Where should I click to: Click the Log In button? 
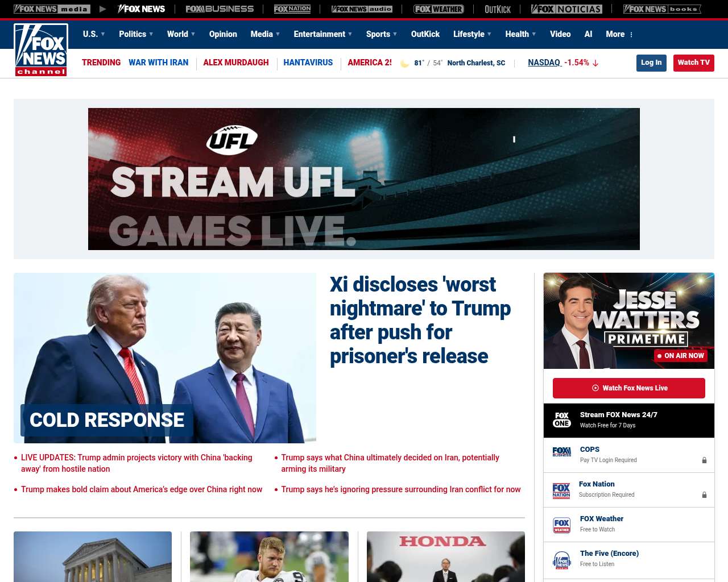click(x=651, y=63)
